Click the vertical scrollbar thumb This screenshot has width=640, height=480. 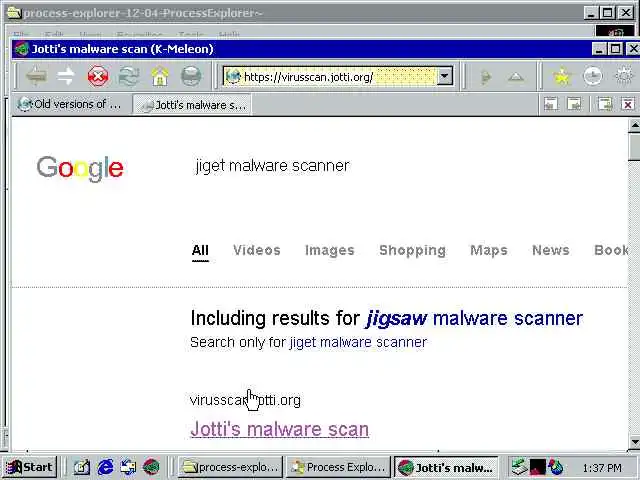pyautogui.click(x=634, y=147)
